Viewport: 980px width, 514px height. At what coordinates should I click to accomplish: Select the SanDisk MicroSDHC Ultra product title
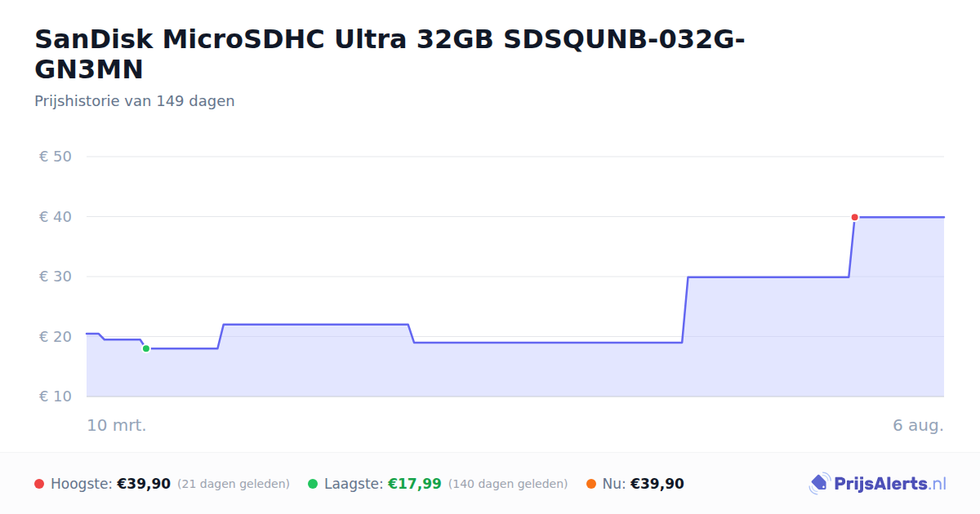pos(390,55)
